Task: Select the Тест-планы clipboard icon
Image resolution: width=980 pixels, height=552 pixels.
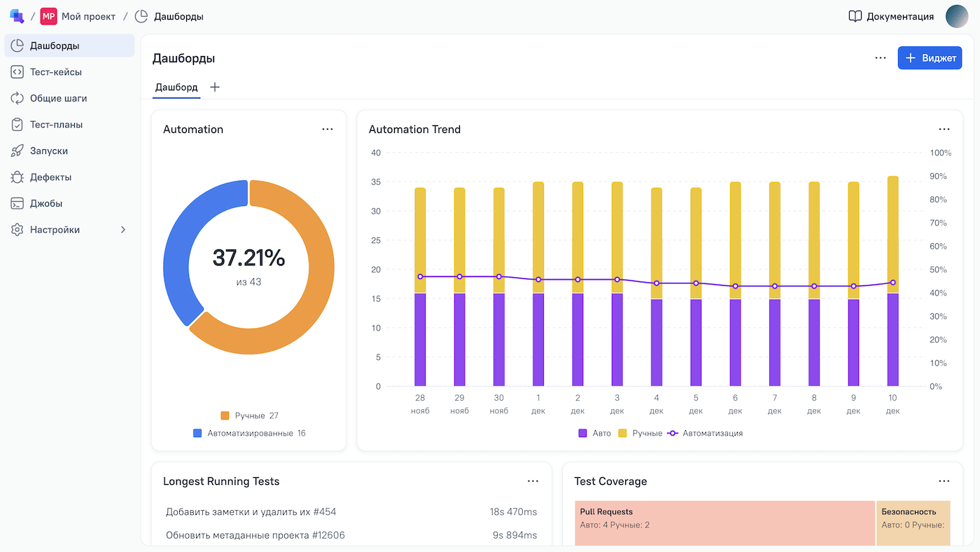Action: [x=17, y=125]
